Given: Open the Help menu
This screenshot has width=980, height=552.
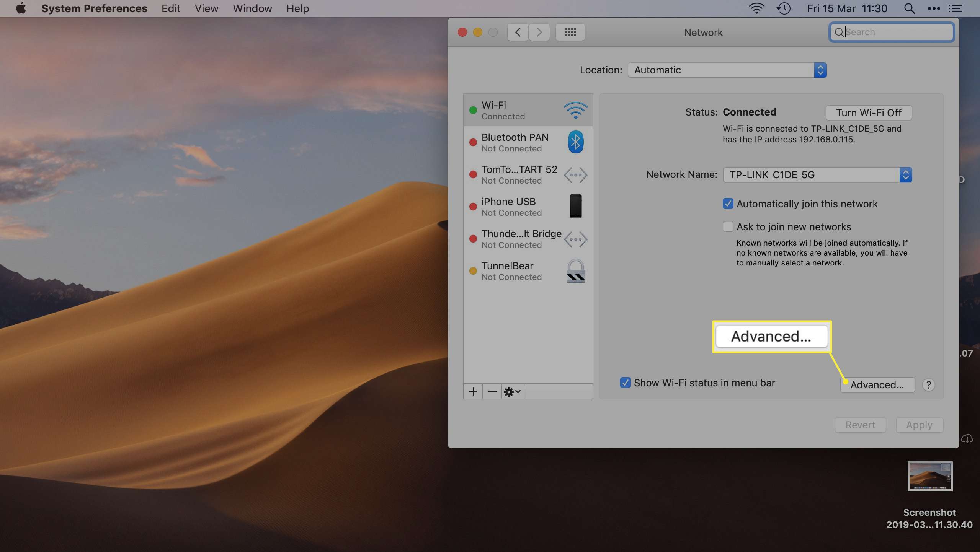Looking at the screenshot, I should (297, 8).
